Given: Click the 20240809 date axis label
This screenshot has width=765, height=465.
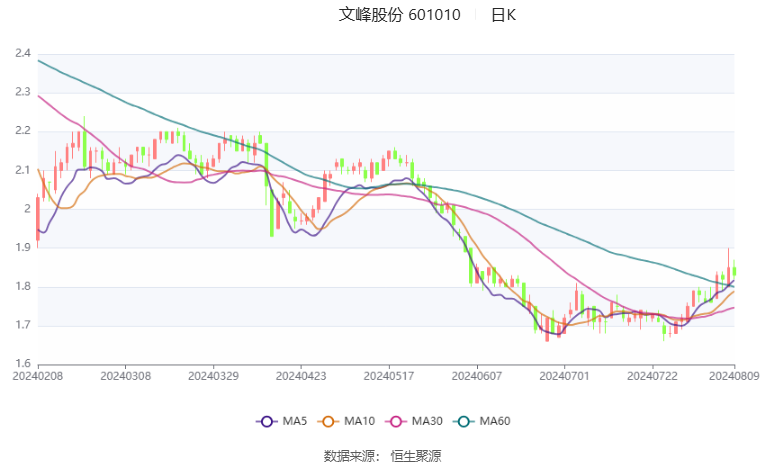Looking at the screenshot, I should 734,376.
